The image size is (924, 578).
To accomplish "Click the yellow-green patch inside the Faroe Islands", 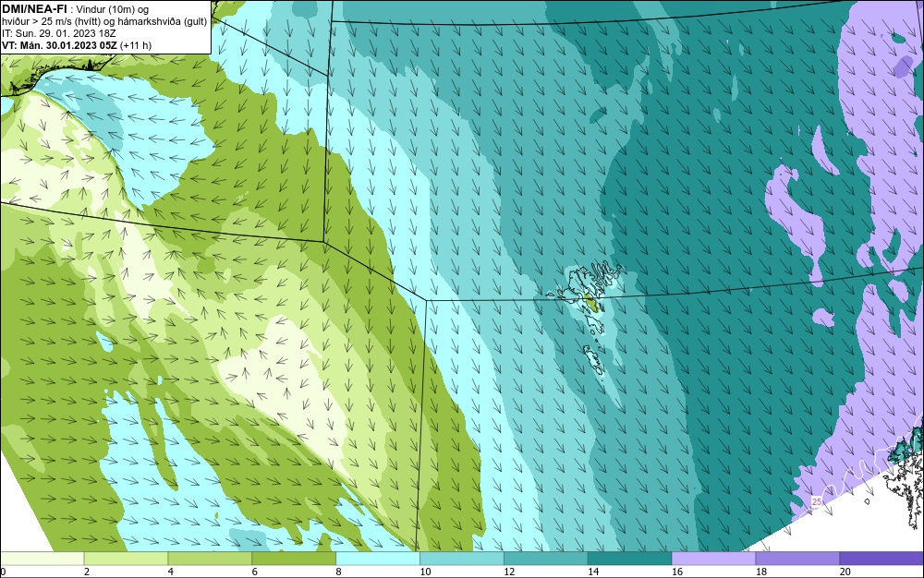I will coord(591,303).
